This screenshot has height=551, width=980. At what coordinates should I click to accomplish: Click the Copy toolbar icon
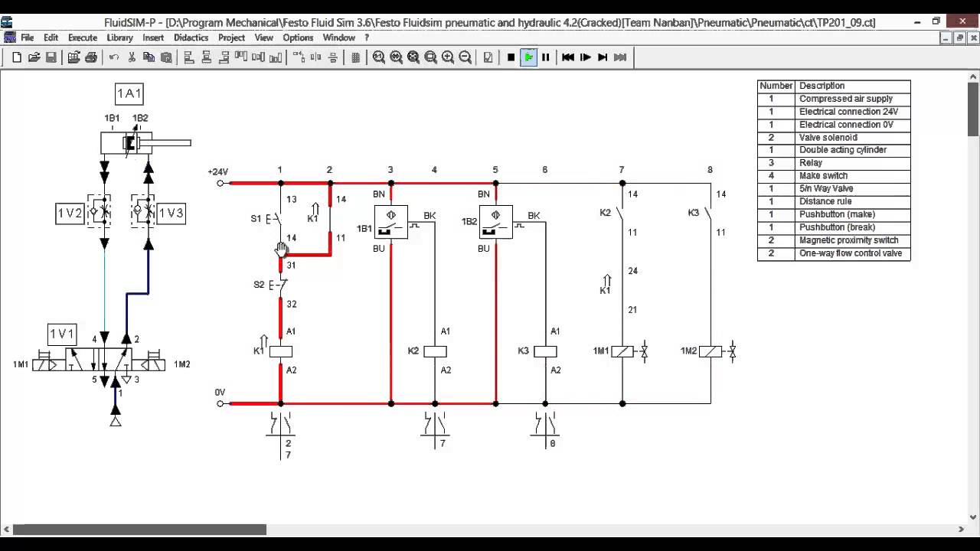[149, 57]
